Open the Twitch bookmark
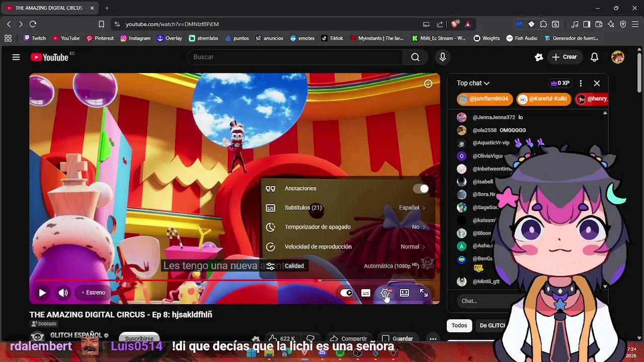Image resolution: width=644 pixels, height=362 pixels. click(34, 38)
